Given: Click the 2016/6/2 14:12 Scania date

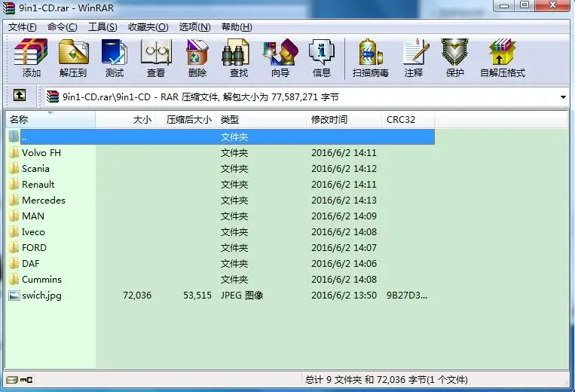Looking at the screenshot, I should [344, 169].
